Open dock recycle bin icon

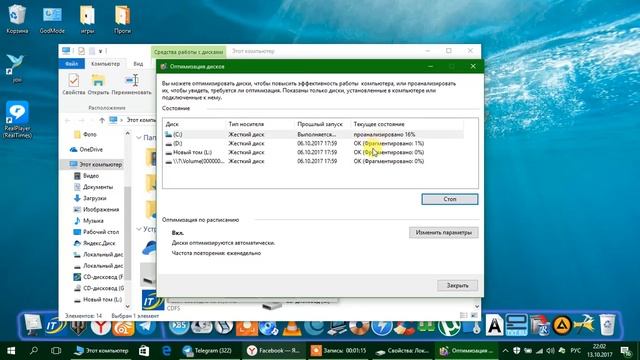pos(607,325)
